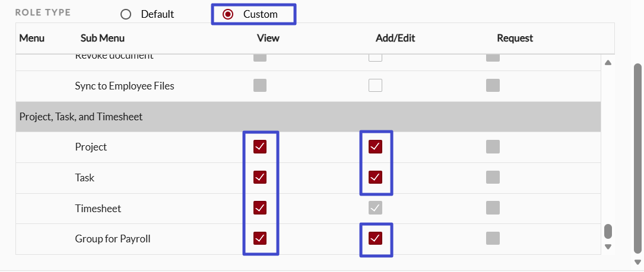Click the table scroll up arrow
Viewport: 644px width, 272px height.
click(x=608, y=63)
